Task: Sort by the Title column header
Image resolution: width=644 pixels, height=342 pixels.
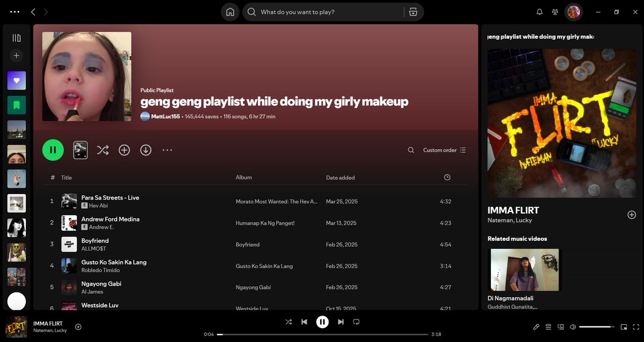Action: pos(67,177)
